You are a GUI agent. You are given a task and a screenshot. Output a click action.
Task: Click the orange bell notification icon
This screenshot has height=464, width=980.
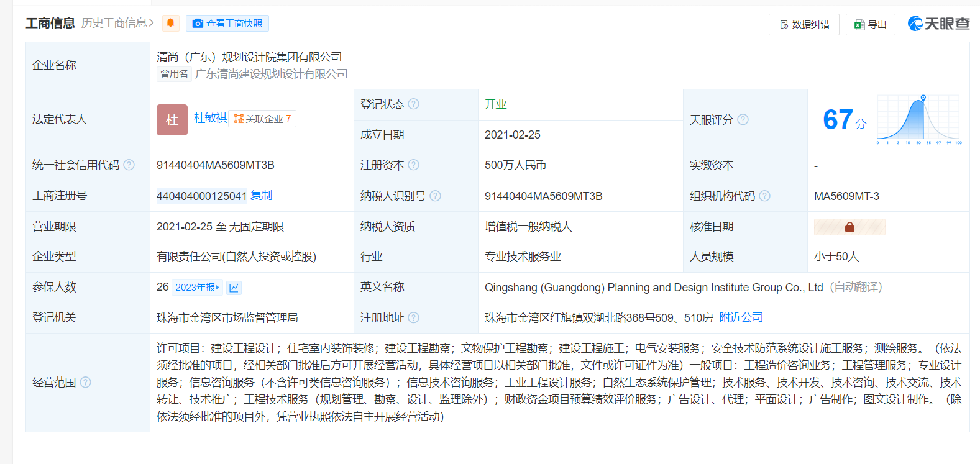tap(170, 24)
